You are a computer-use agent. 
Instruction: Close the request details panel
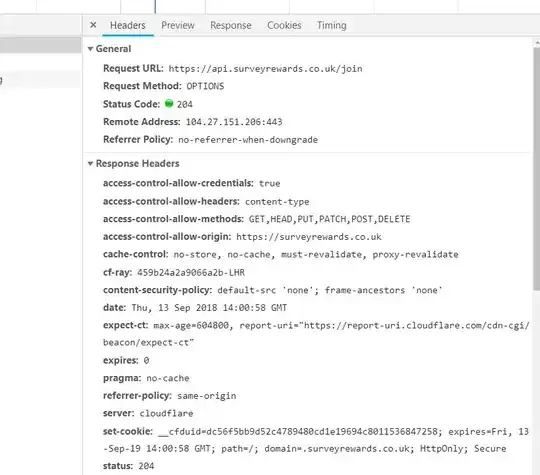click(x=93, y=25)
